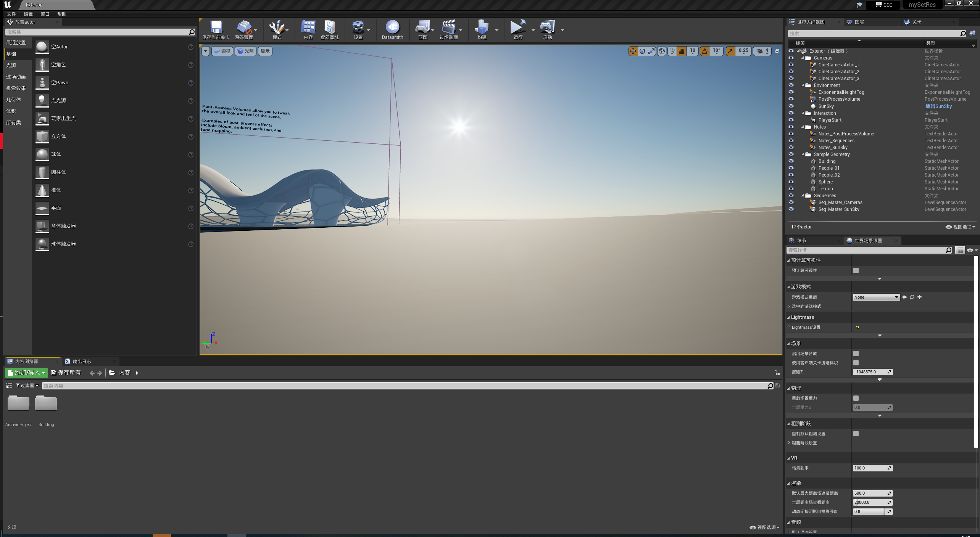Viewport: 980px width, 537px height.
Task: Select Point Light in Place Actors list
Action: pos(114,101)
